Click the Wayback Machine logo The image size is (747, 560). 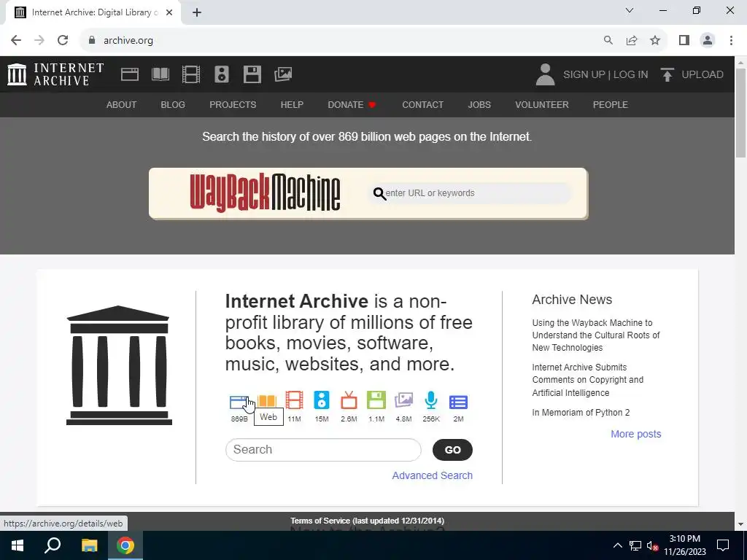(x=265, y=192)
